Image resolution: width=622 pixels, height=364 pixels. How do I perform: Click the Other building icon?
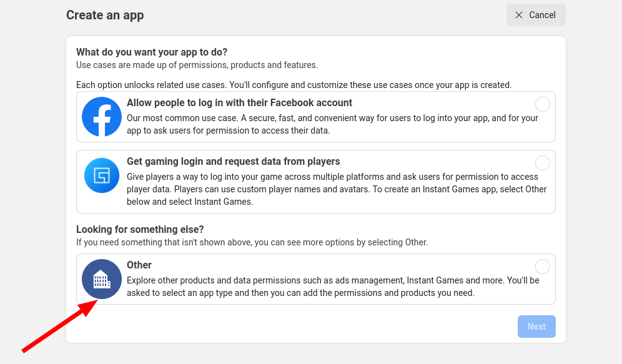(102, 279)
